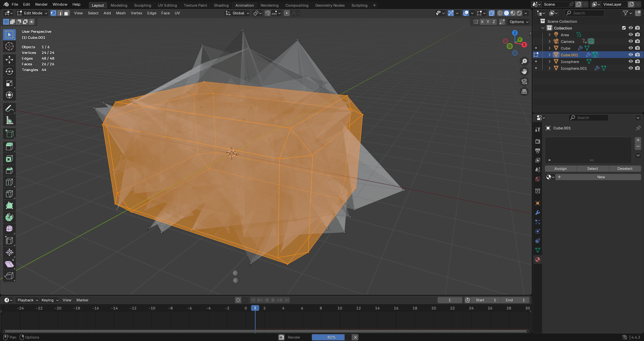Image resolution: width=644 pixels, height=341 pixels.
Task: Click the render progress bar at 82%
Action: coord(331,337)
